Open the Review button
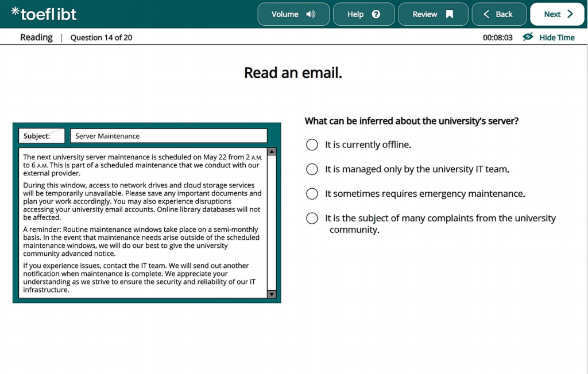This screenshot has width=588, height=374. 433,14
